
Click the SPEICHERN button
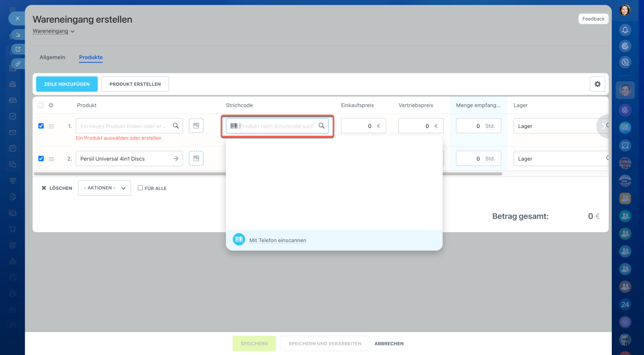coord(254,343)
